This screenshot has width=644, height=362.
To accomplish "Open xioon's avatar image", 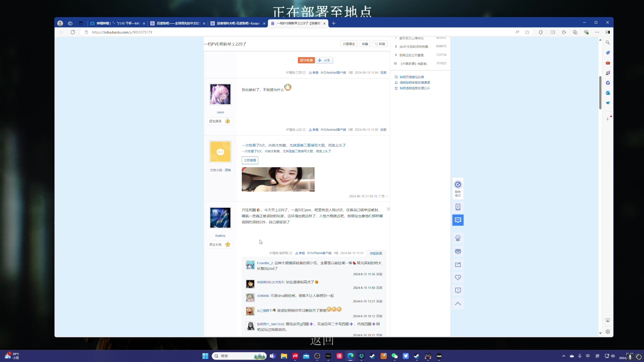I will (x=220, y=94).
